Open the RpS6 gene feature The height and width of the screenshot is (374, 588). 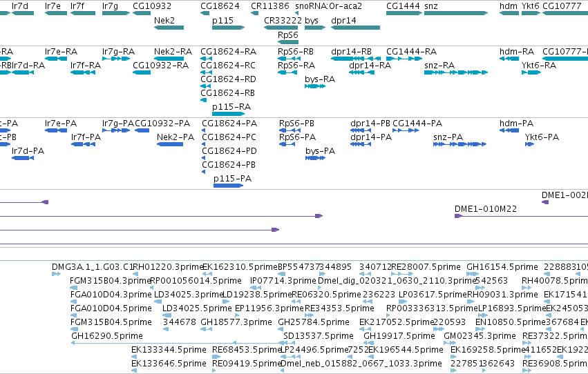(x=288, y=42)
